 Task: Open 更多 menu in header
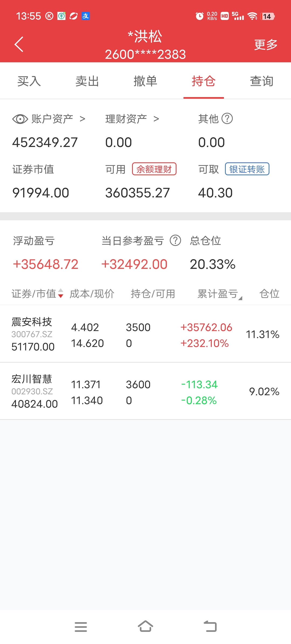(266, 44)
